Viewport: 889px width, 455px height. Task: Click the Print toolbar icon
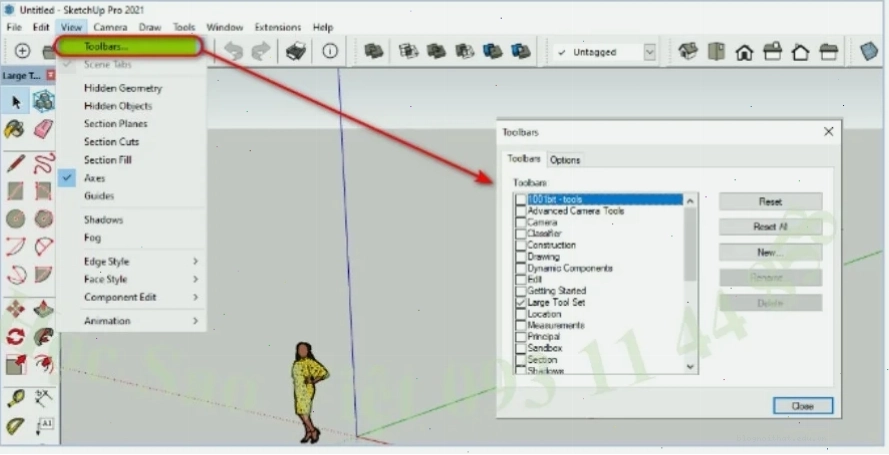coord(296,52)
